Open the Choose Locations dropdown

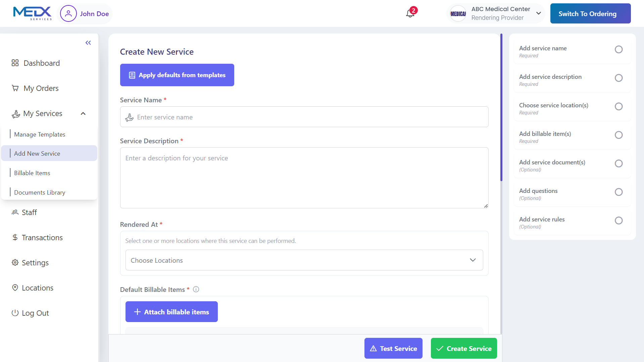pos(304,260)
